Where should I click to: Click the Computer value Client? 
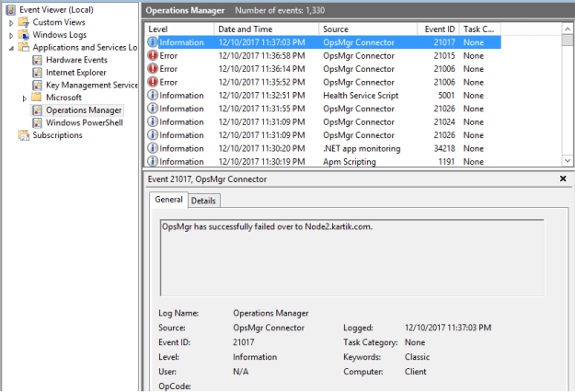(x=416, y=372)
